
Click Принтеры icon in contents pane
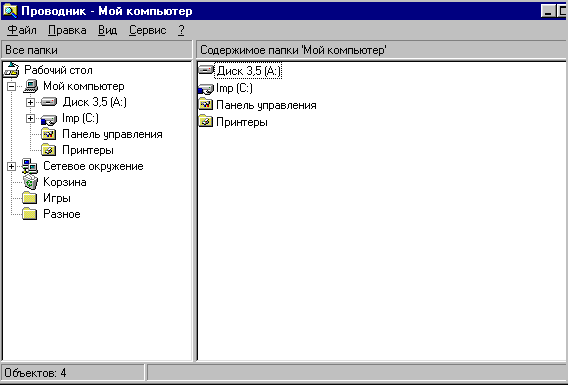coord(206,121)
